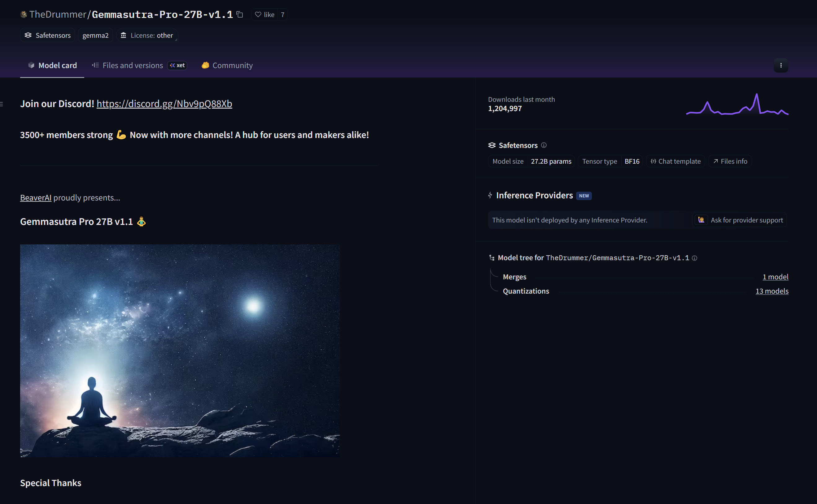817x504 pixels.
Task: View the Chat template
Action: click(x=675, y=161)
